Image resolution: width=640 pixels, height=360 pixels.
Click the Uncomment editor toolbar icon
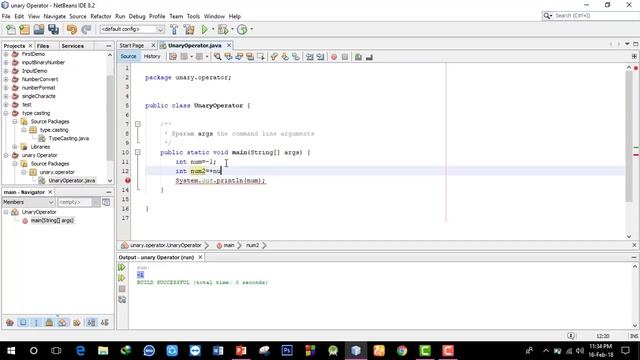(369, 57)
